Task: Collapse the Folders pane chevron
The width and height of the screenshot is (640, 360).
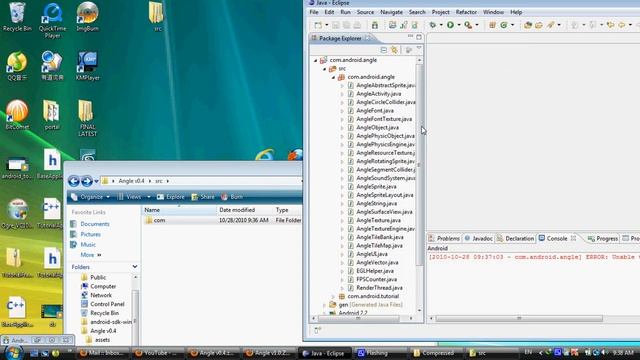Action: point(135,267)
